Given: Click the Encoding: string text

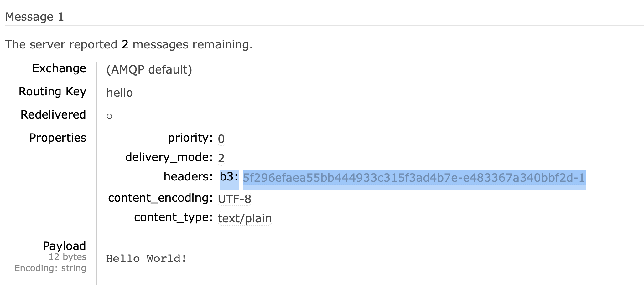Looking at the screenshot, I should coord(50,268).
